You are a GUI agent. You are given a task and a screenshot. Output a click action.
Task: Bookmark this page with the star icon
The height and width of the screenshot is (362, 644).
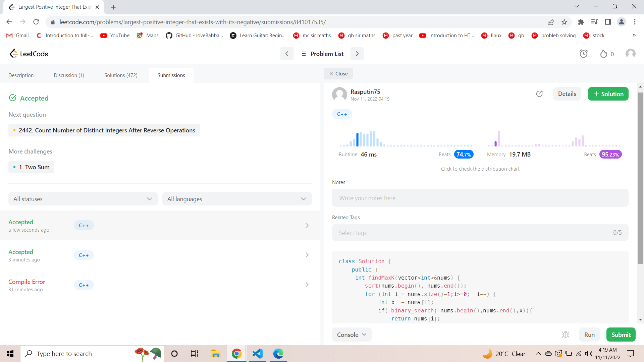point(565,22)
